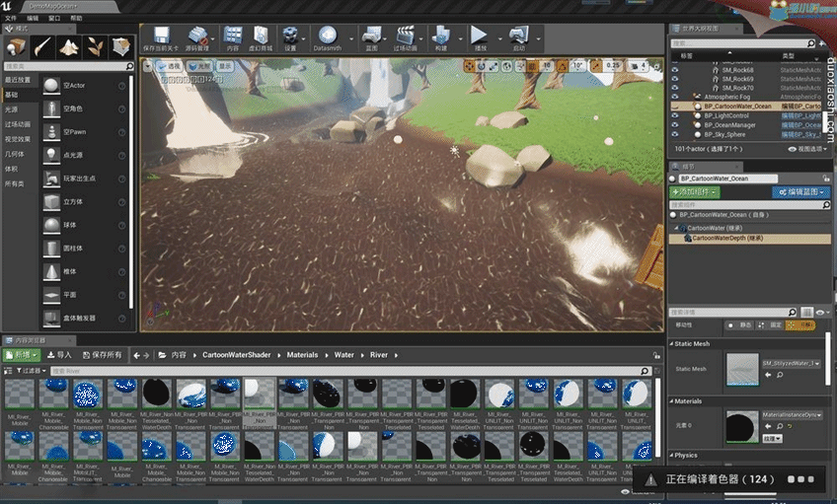Use selected asset arrow for Static Mesh

[768, 375]
